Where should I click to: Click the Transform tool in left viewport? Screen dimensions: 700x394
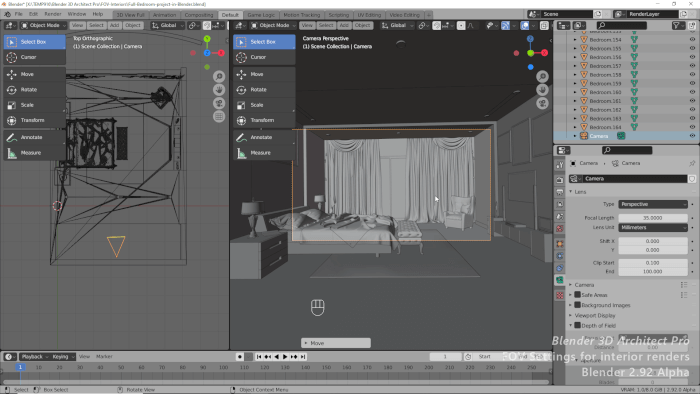(34, 120)
